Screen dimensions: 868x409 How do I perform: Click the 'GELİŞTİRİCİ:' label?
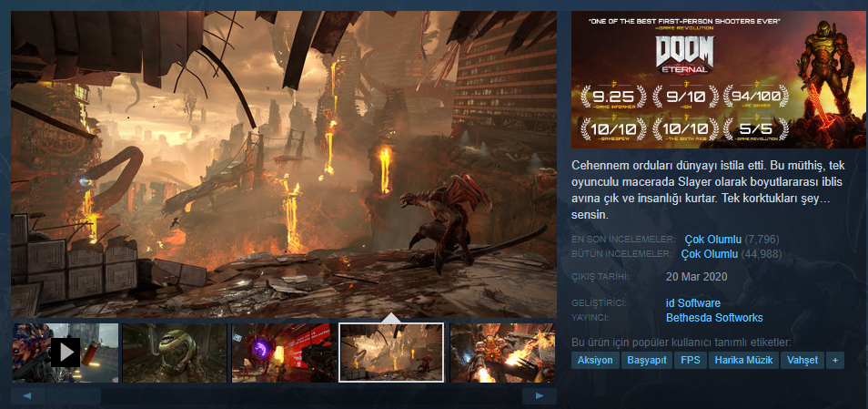tap(600, 303)
